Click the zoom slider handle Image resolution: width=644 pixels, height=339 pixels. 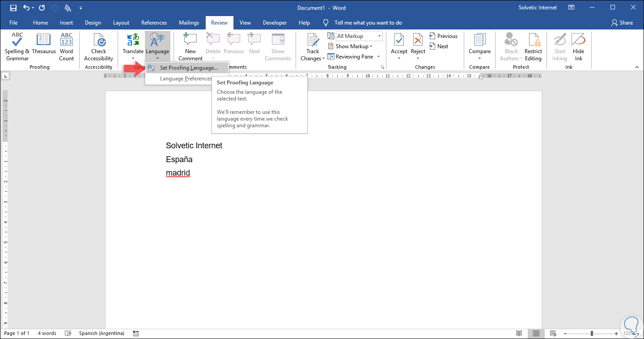click(x=592, y=334)
